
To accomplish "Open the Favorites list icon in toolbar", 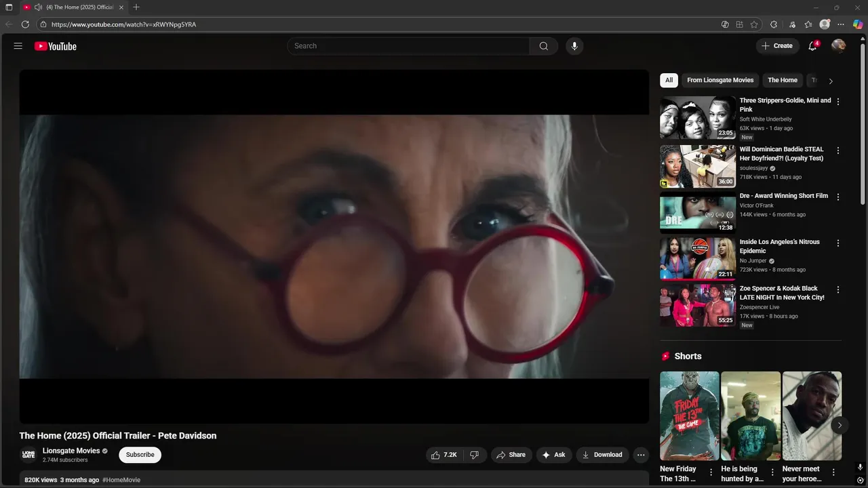I will coord(808,24).
